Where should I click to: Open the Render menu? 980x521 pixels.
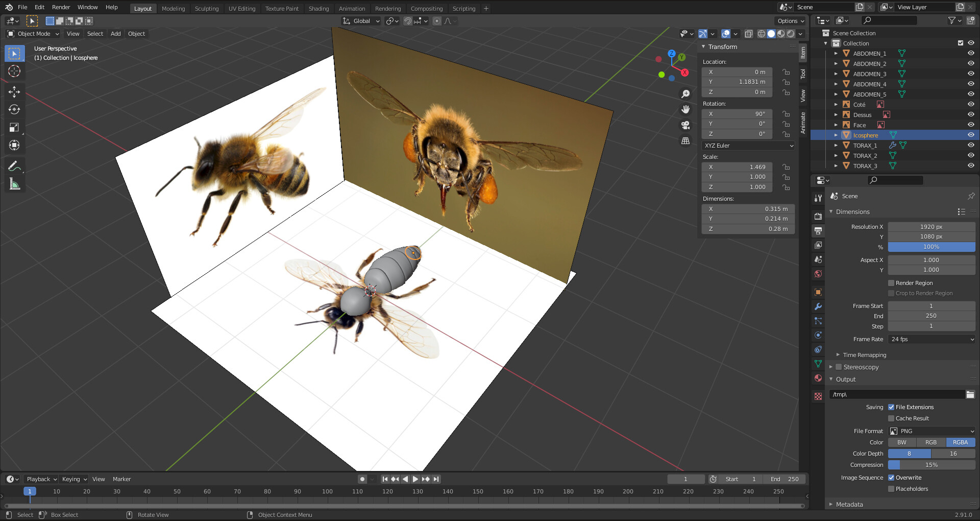click(61, 7)
